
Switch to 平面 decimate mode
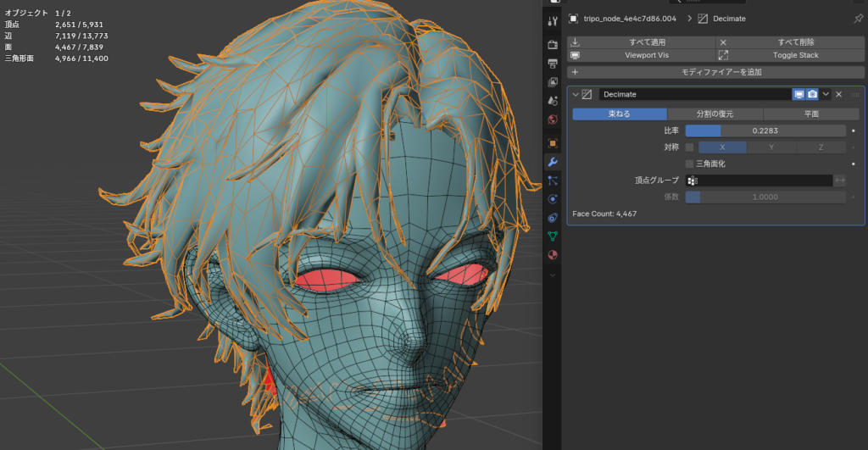click(811, 114)
